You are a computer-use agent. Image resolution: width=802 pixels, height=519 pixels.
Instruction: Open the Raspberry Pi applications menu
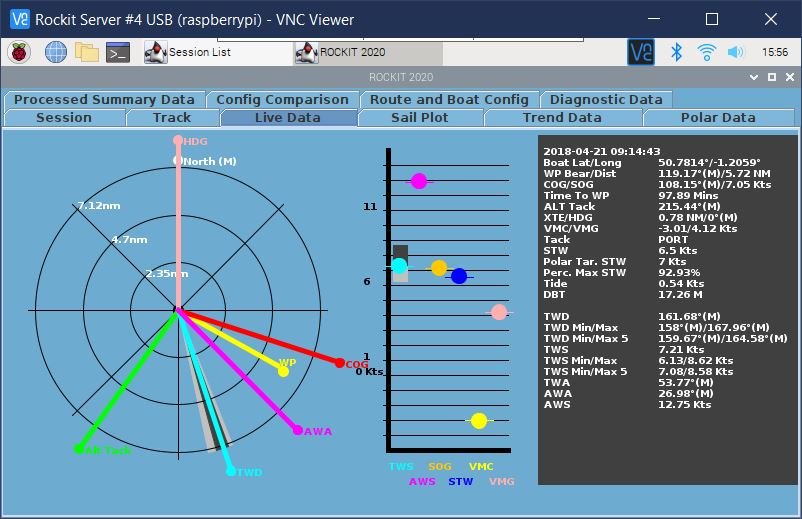21,52
